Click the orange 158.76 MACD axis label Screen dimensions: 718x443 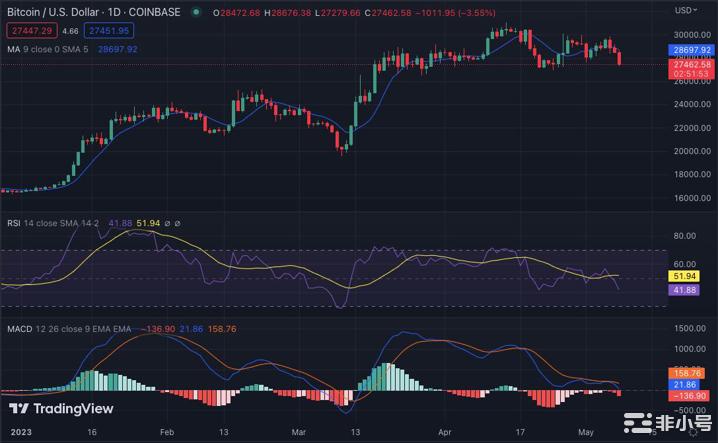click(687, 373)
